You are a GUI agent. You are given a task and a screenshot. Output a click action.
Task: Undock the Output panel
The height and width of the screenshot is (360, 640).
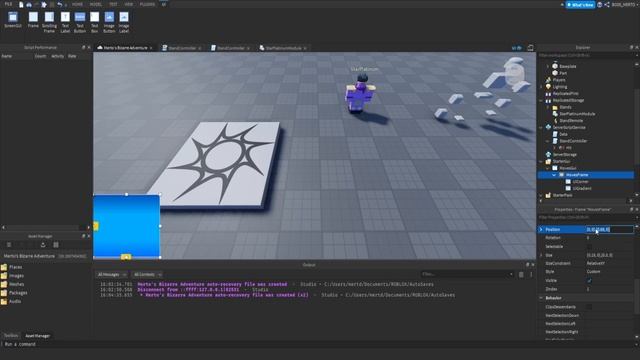(x=527, y=264)
